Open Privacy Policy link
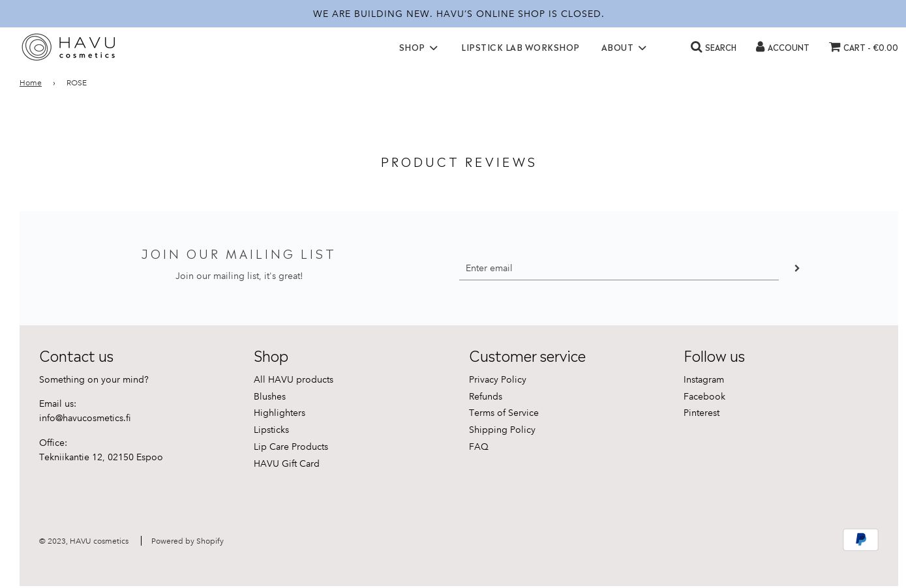The height and width of the screenshot is (588, 906). coord(497,379)
